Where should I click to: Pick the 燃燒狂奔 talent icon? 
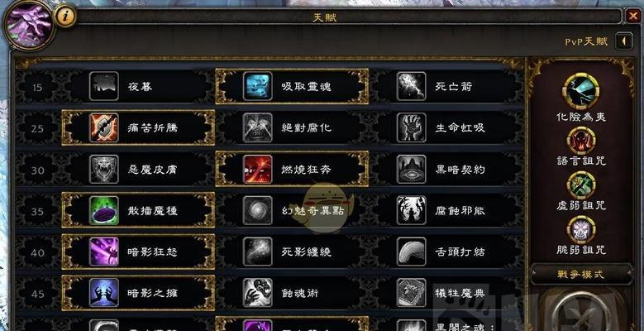(x=258, y=170)
